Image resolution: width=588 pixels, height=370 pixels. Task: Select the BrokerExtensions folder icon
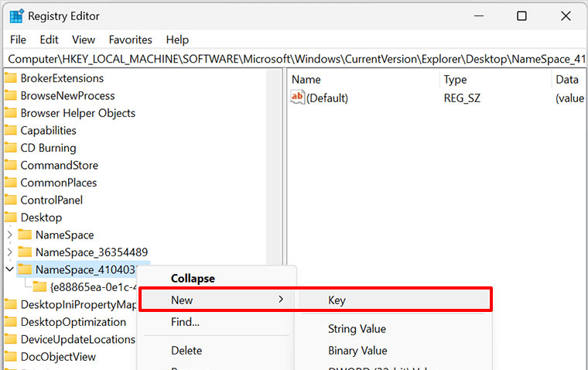point(11,78)
